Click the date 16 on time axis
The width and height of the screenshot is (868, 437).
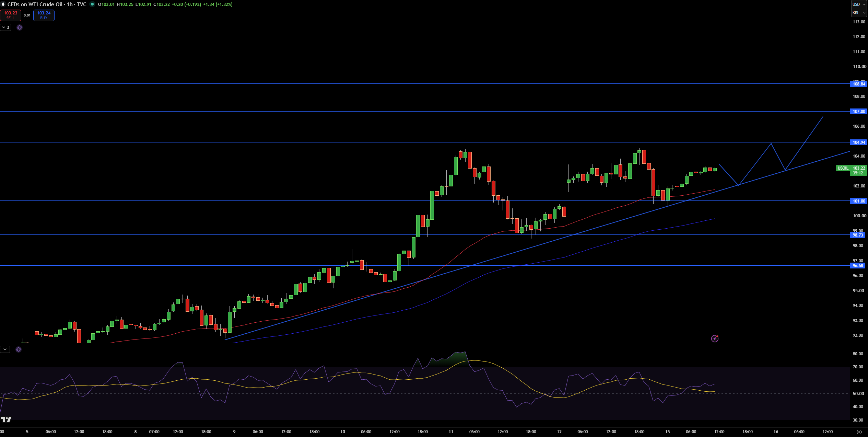click(776, 432)
